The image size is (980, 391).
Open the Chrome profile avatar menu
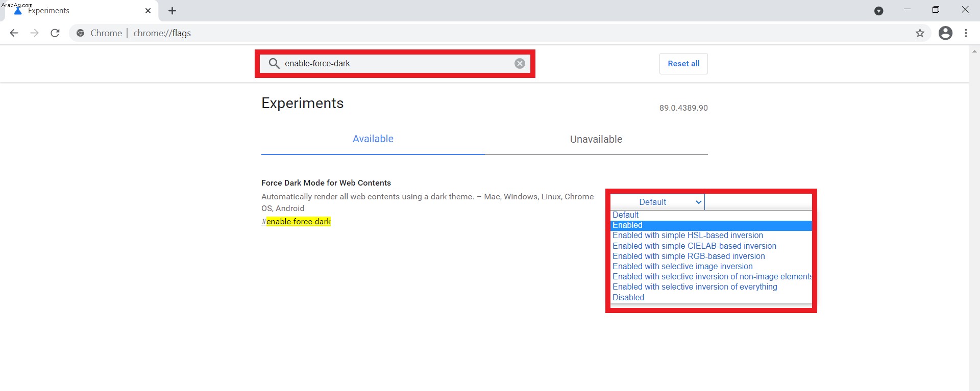point(945,33)
